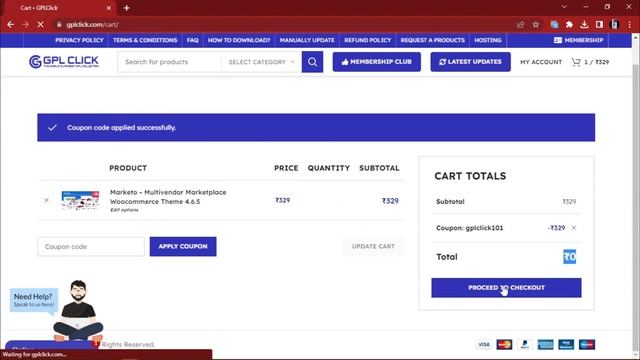Image resolution: width=640 pixels, height=360 pixels.
Task: Click Membership link in top bar
Action: pyautogui.click(x=578, y=40)
